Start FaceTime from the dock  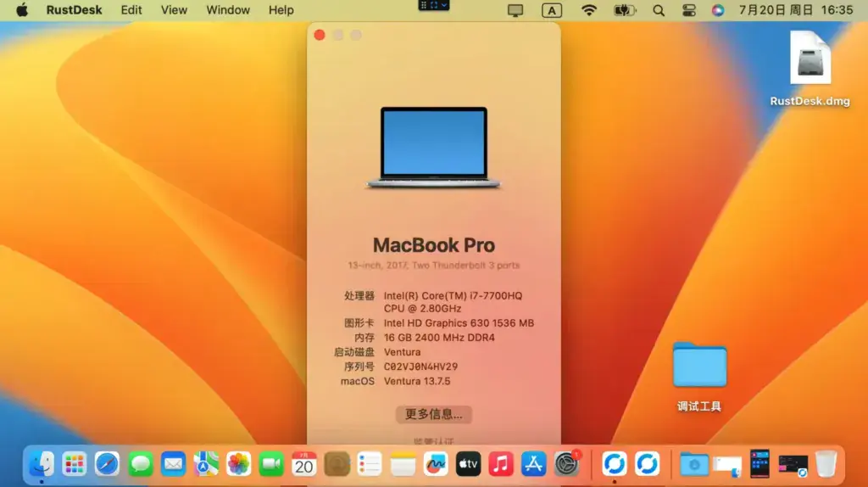(271, 464)
